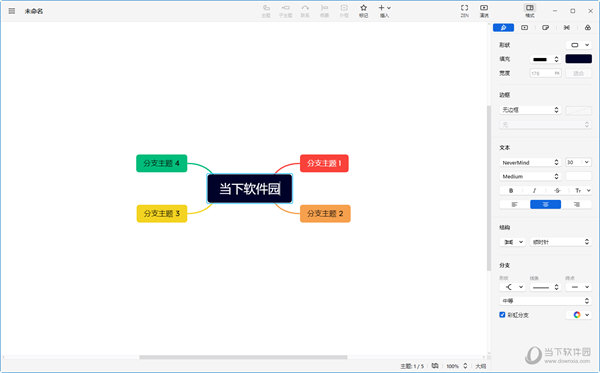Select the orange node 分支主题 2
This screenshot has height=373, width=600.
coord(325,213)
